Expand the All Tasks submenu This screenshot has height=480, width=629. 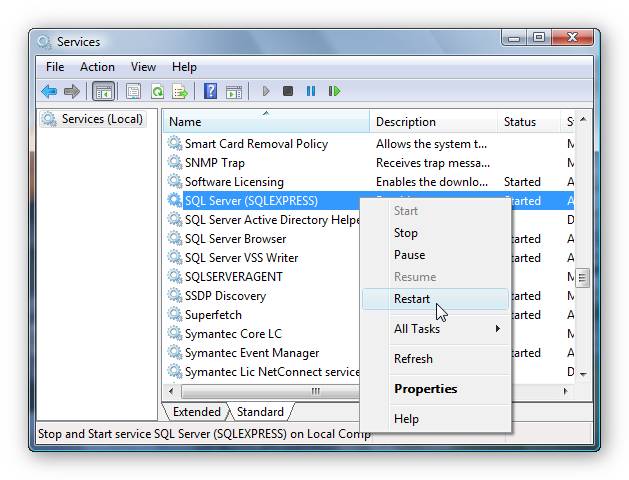pos(436,329)
